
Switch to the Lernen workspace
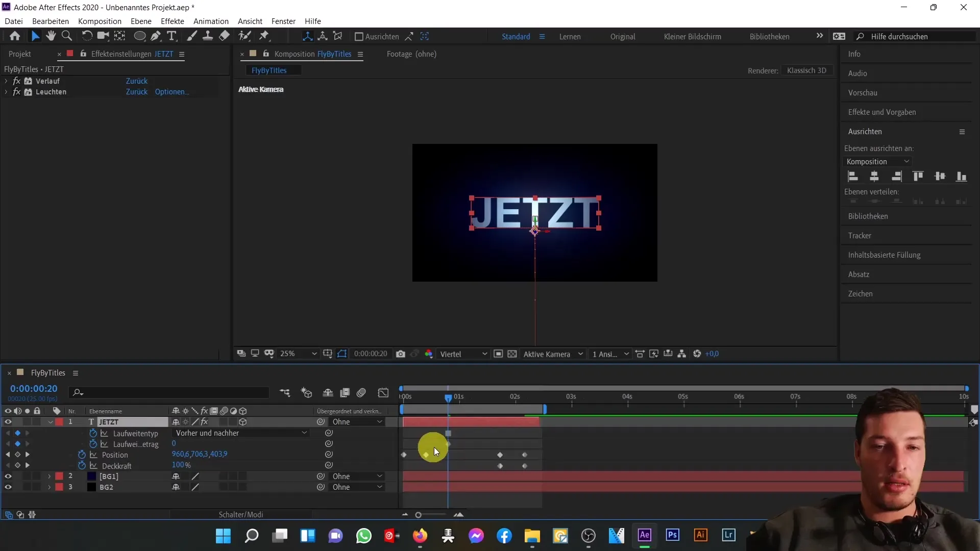pos(570,37)
